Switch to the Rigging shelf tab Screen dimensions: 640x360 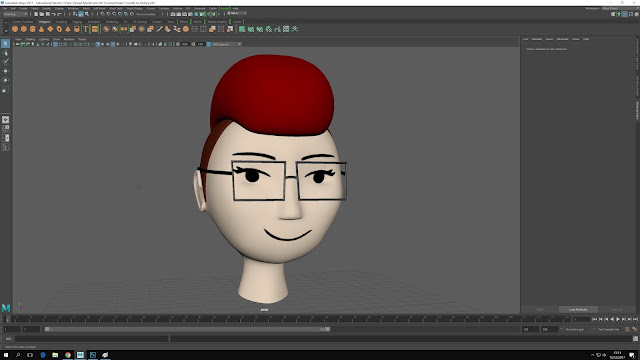pos(77,22)
